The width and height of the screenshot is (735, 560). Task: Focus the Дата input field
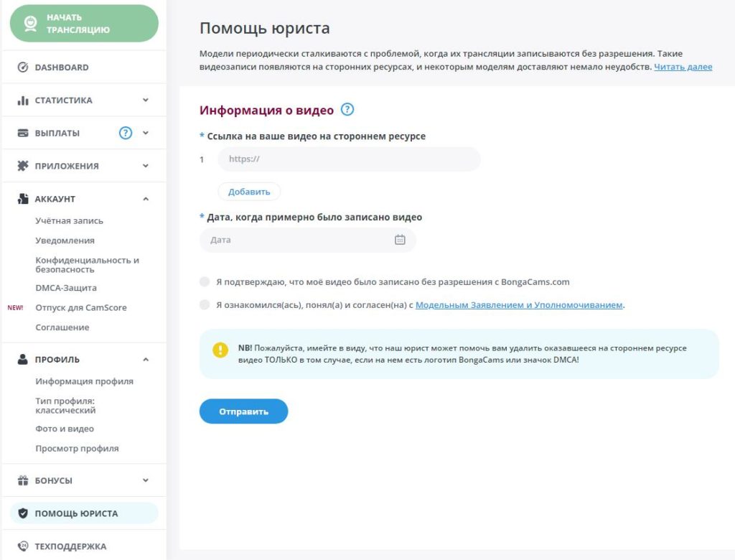point(307,240)
